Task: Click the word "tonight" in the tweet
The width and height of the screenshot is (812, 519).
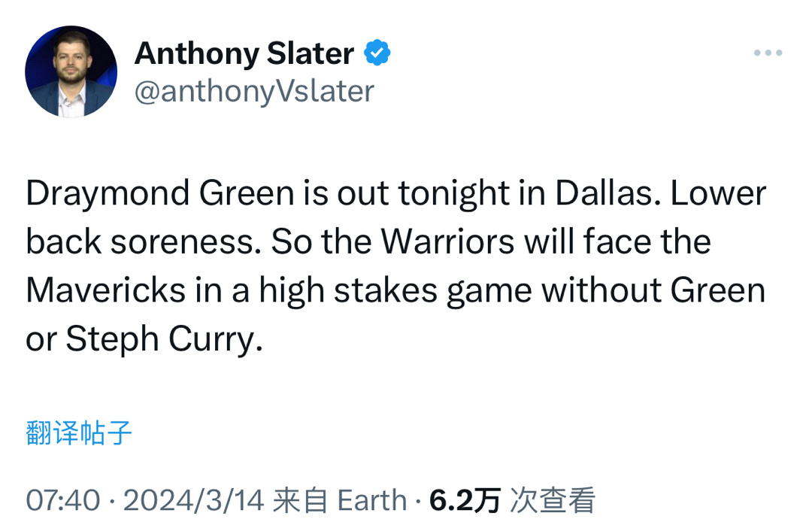Action: pos(454,193)
